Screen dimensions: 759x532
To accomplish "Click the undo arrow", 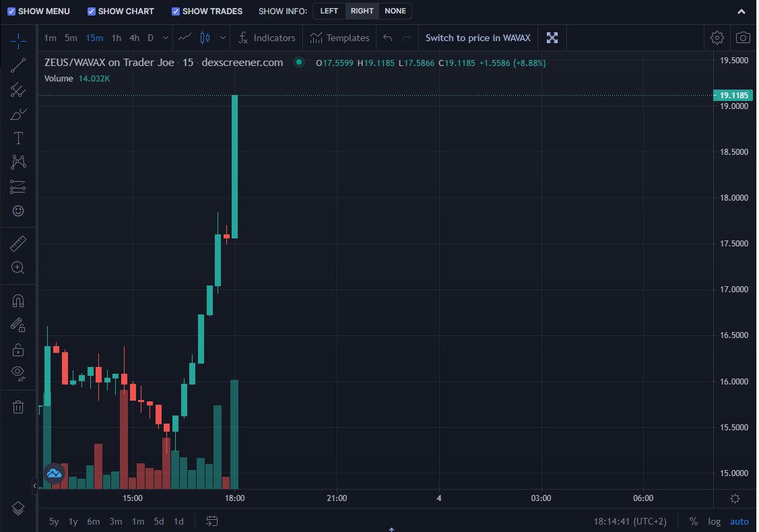I will coord(387,38).
